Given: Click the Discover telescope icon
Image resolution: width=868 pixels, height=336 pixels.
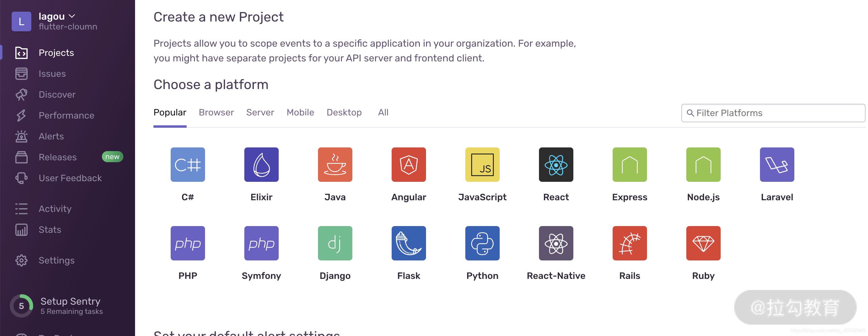Looking at the screenshot, I should coord(21,94).
